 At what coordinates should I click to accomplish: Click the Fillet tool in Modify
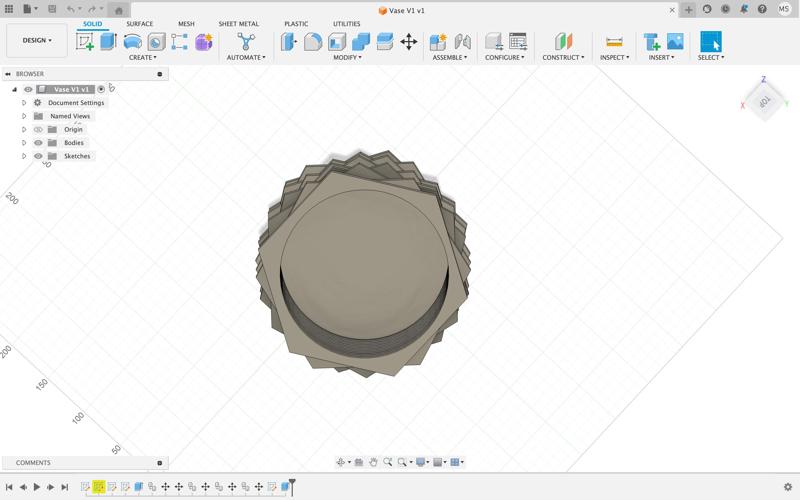313,42
